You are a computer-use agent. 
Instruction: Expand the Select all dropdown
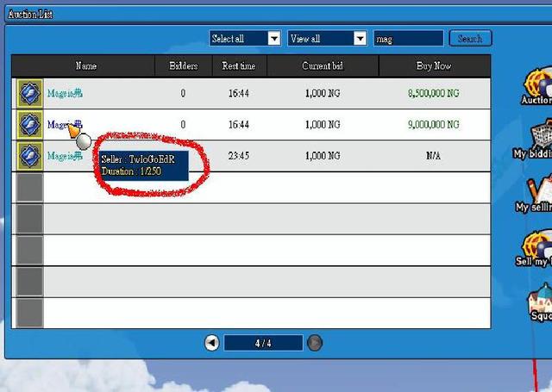tap(273, 39)
